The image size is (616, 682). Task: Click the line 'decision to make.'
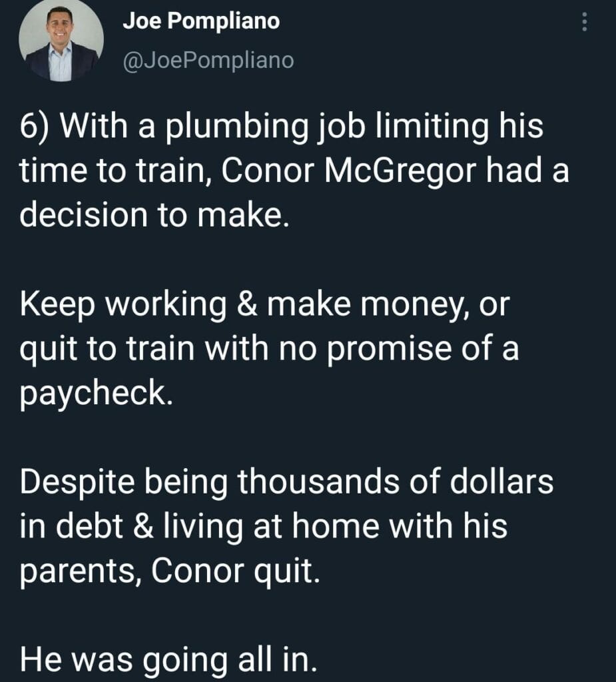[x=154, y=214]
